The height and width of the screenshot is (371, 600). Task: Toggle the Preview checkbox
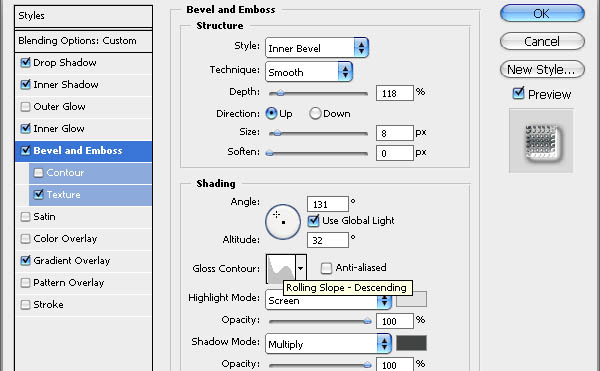518,93
